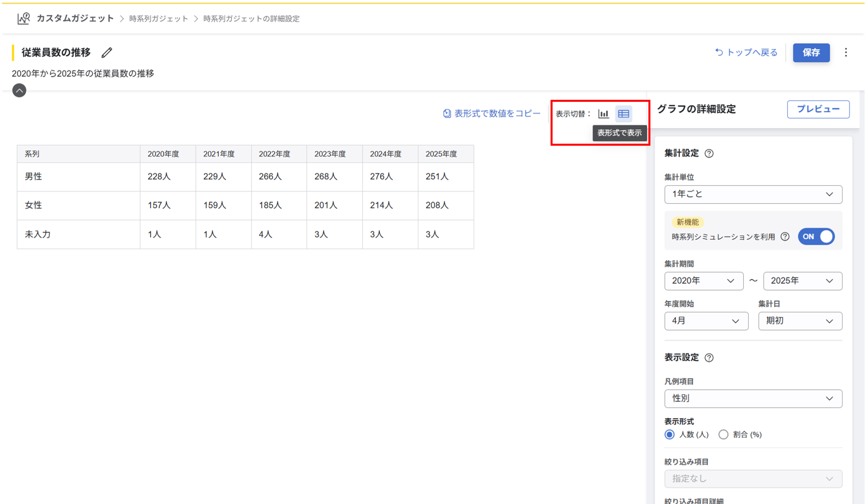Open the 集計単位 dropdown showing 1年ごと

point(753,195)
